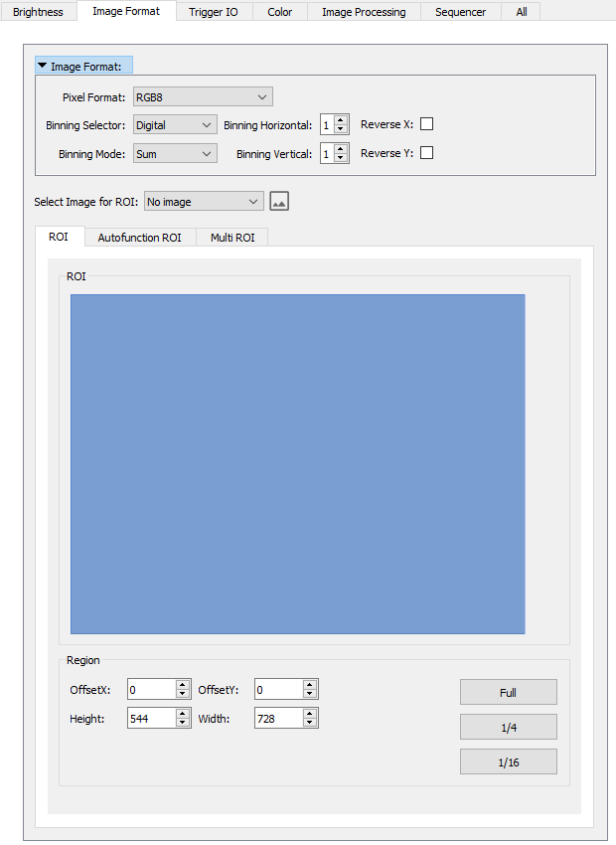Decrease Binning Vertical with down arrow
The height and width of the screenshot is (845, 616).
click(x=342, y=158)
